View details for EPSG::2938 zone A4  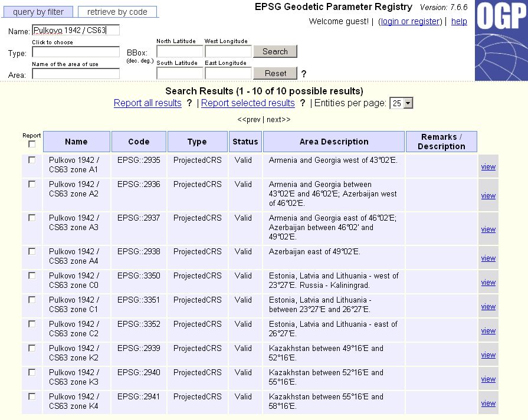(x=488, y=258)
